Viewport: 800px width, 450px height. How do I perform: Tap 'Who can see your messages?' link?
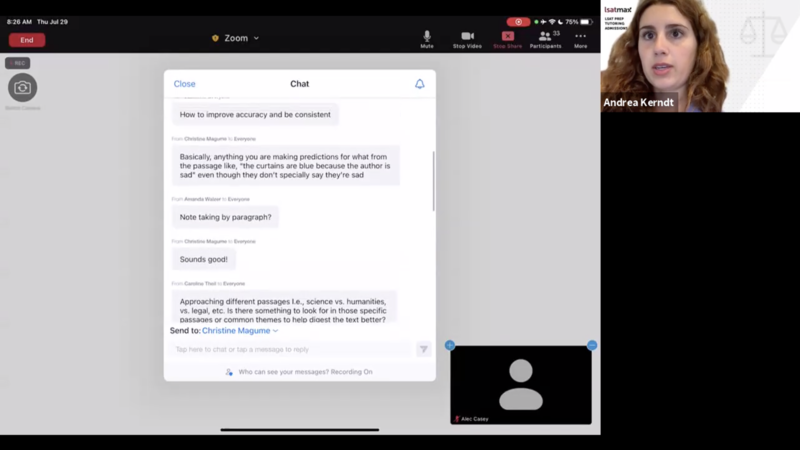point(305,371)
